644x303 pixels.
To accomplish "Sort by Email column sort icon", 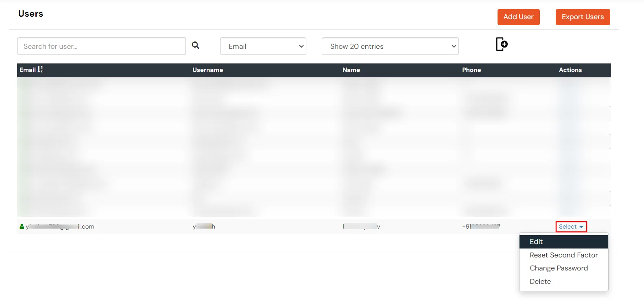I will click(40, 70).
